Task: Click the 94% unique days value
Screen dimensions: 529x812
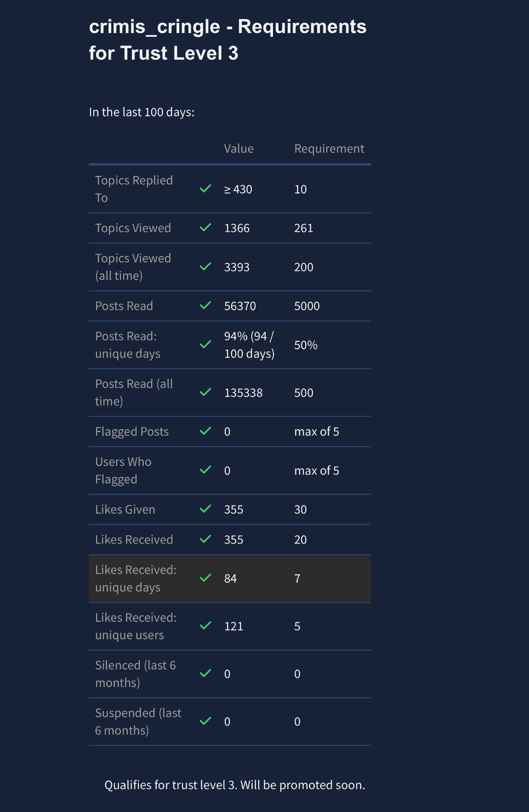Action: tap(249, 345)
